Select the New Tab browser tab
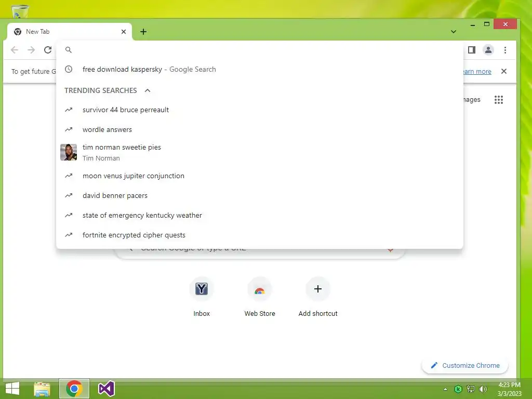532x399 pixels. (70, 32)
